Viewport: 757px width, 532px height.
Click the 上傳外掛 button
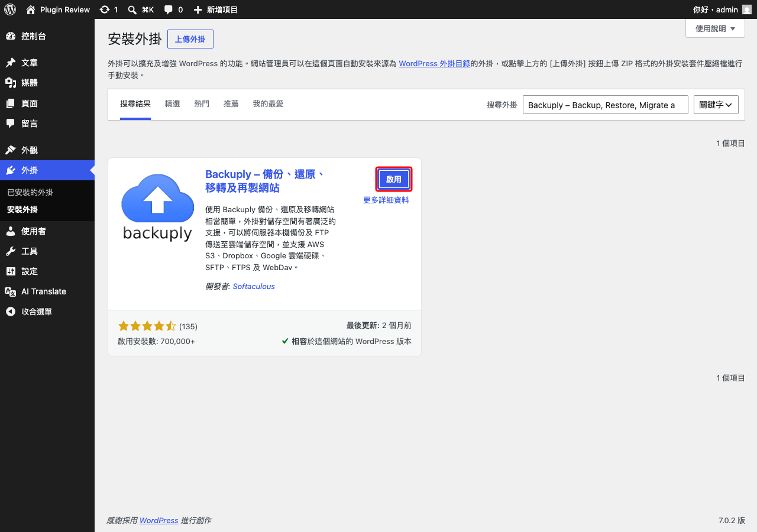tap(190, 39)
